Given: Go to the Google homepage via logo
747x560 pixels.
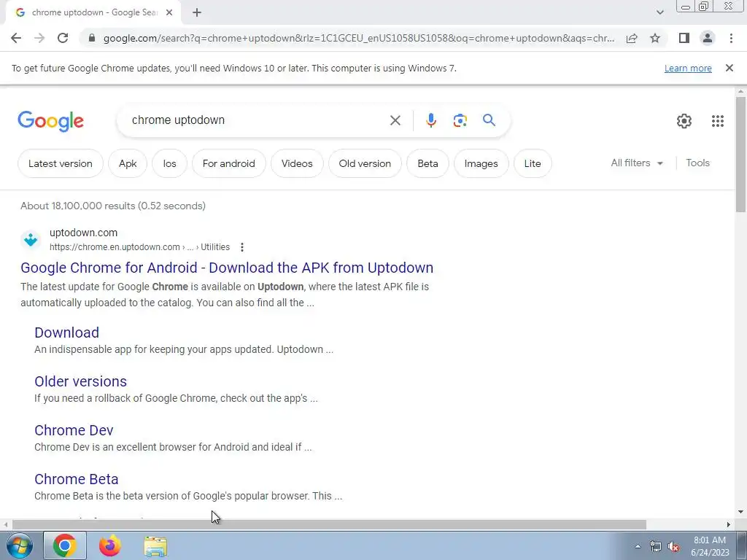Looking at the screenshot, I should tap(50, 121).
